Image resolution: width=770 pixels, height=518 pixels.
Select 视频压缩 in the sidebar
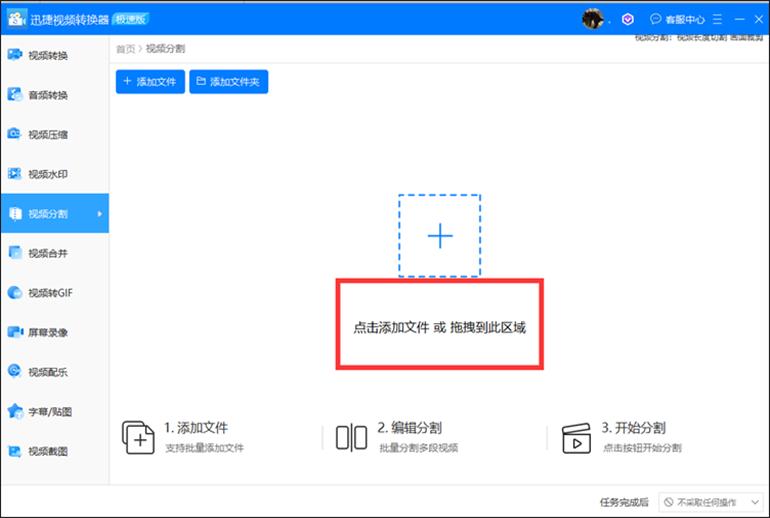54,134
